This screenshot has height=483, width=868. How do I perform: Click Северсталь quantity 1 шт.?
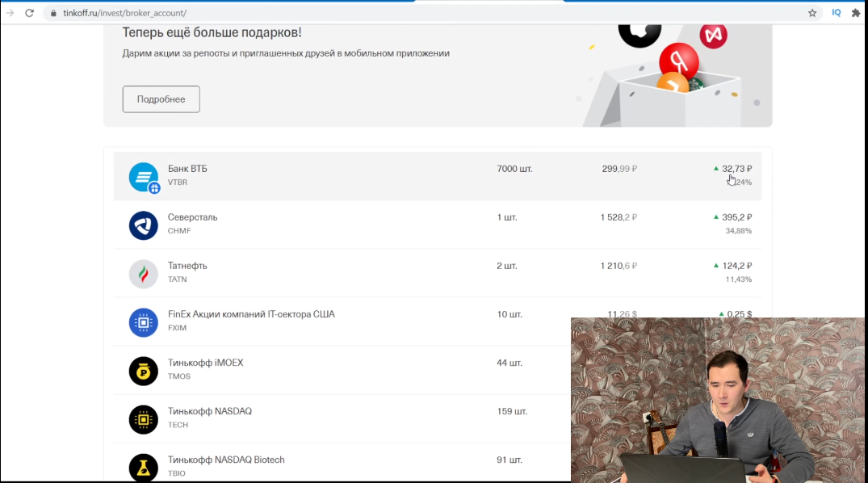(x=507, y=217)
